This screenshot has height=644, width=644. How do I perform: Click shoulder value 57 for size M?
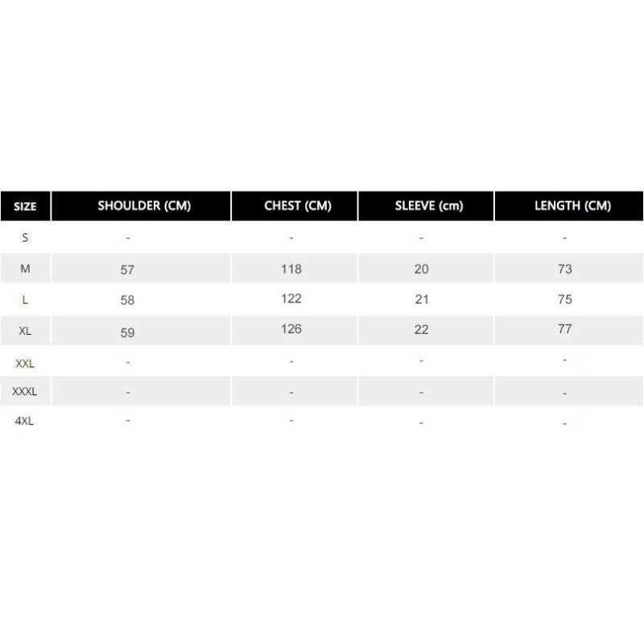(x=127, y=270)
